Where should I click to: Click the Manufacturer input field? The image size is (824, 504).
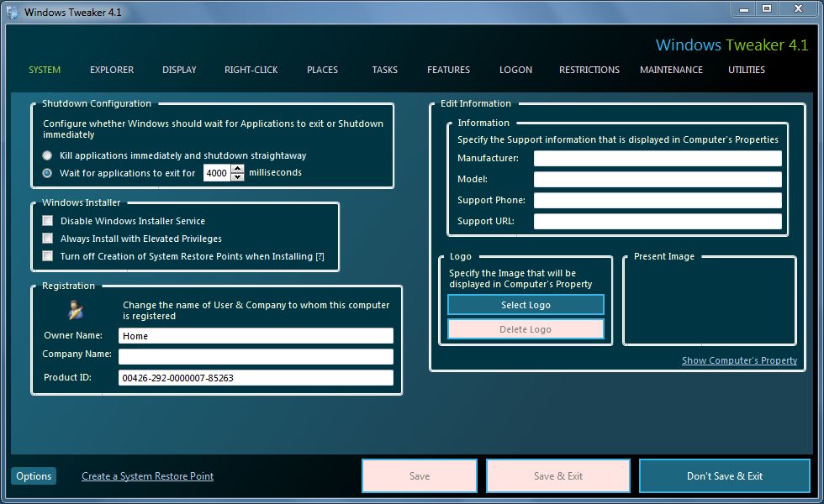(x=658, y=158)
